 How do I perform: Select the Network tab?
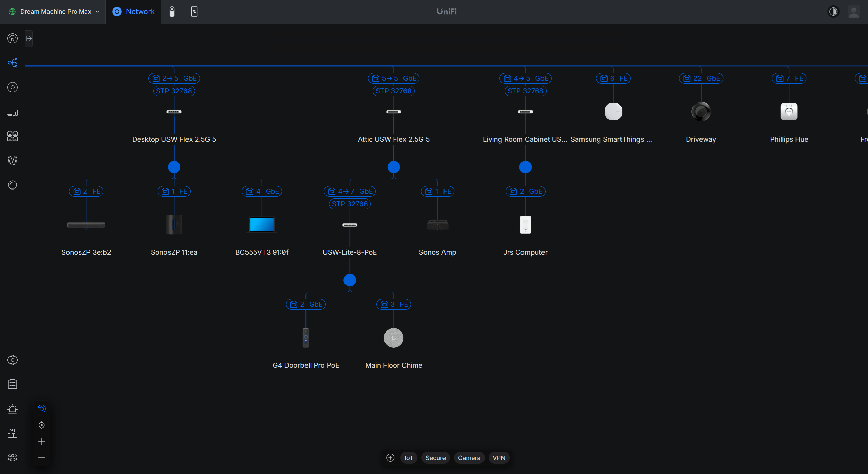[133, 11]
